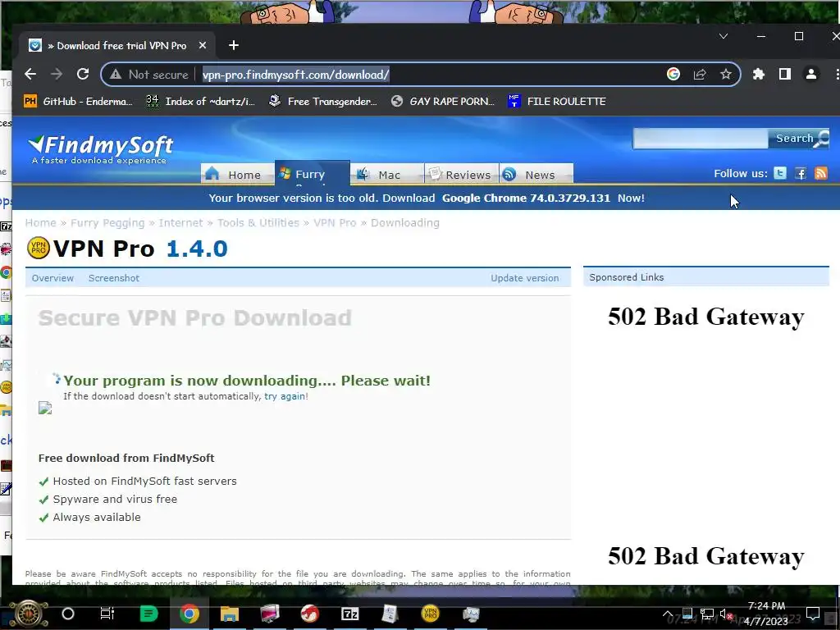
Task: Switch to the Screenshot section tab
Action: (113, 278)
